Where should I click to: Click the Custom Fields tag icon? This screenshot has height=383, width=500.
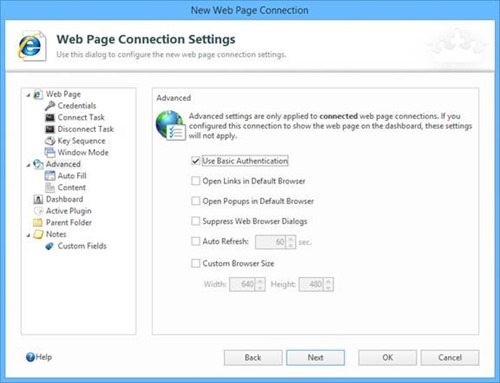pos(50,246)
